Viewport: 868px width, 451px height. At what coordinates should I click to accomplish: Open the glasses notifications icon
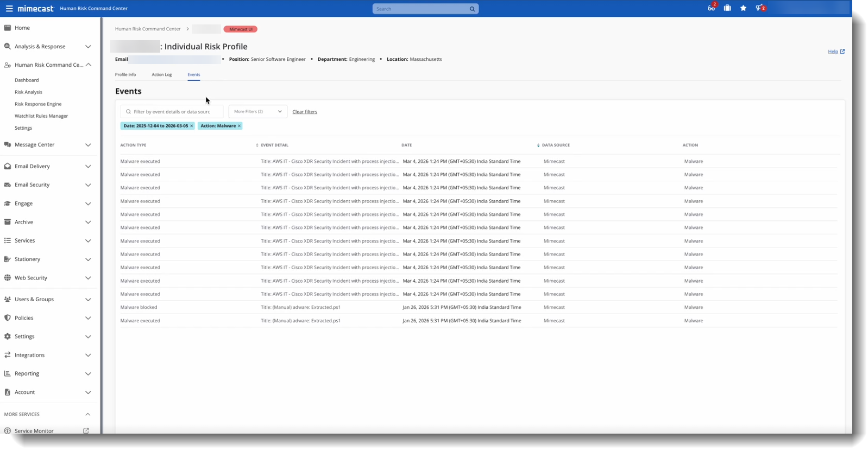[x=711, y=8]
